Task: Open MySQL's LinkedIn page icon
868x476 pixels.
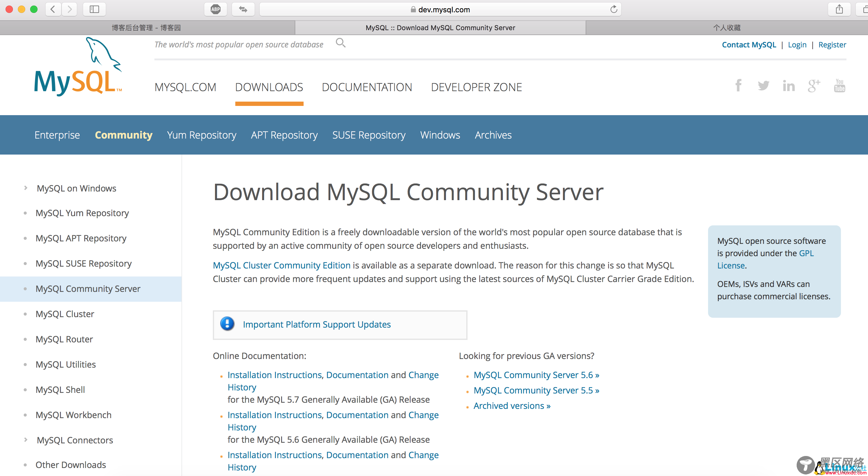Action: pos(788,86)
